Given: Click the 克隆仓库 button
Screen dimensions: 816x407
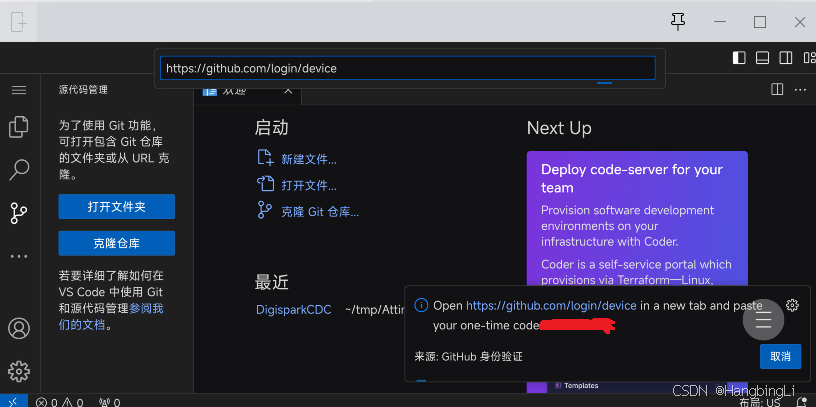Looking at the screenshot, I should click(117, 244).
